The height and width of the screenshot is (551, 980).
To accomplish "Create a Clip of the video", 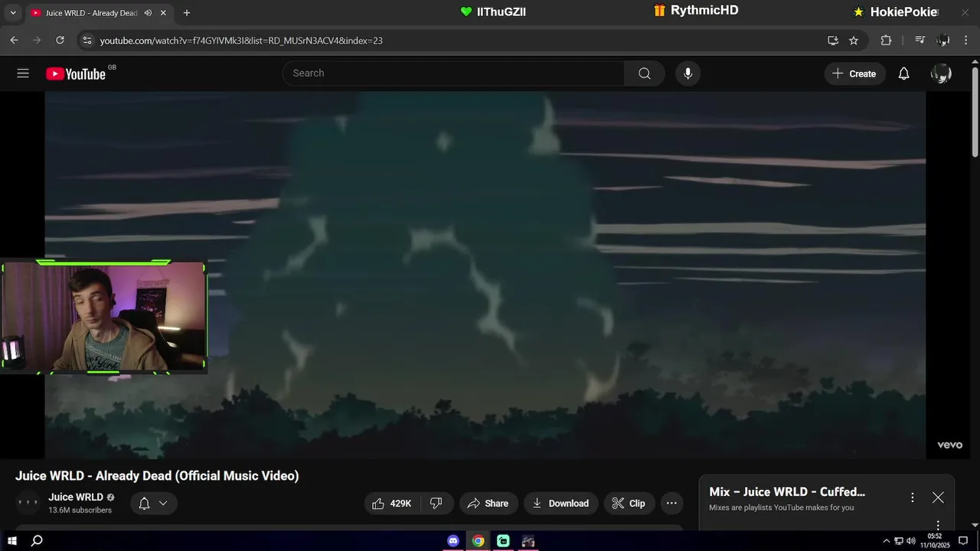I will pos(629,503).
